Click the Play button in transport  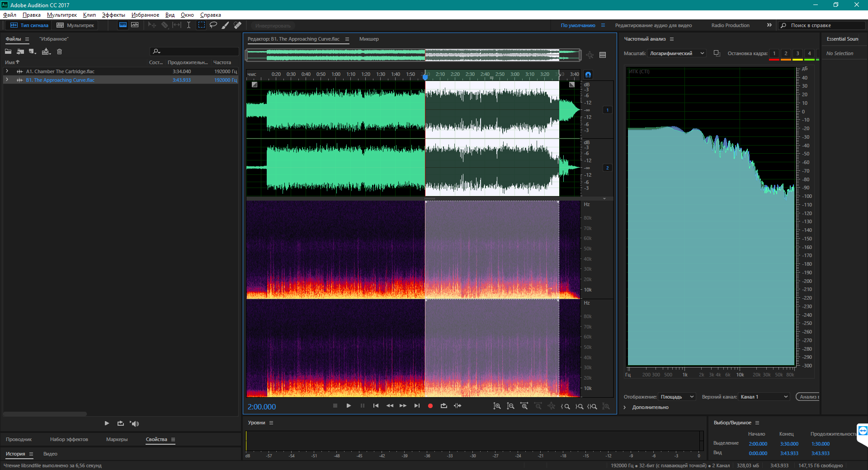(349, 406)
